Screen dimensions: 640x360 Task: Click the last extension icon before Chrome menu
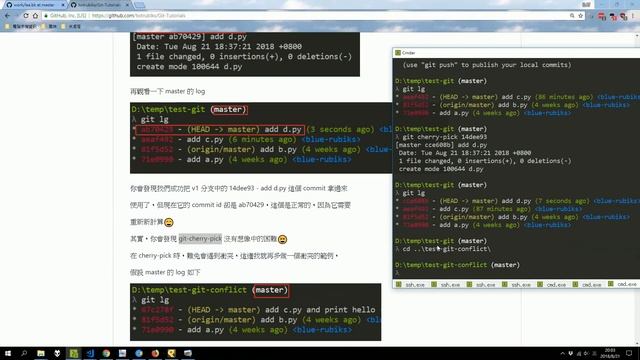tap(623, 16)
